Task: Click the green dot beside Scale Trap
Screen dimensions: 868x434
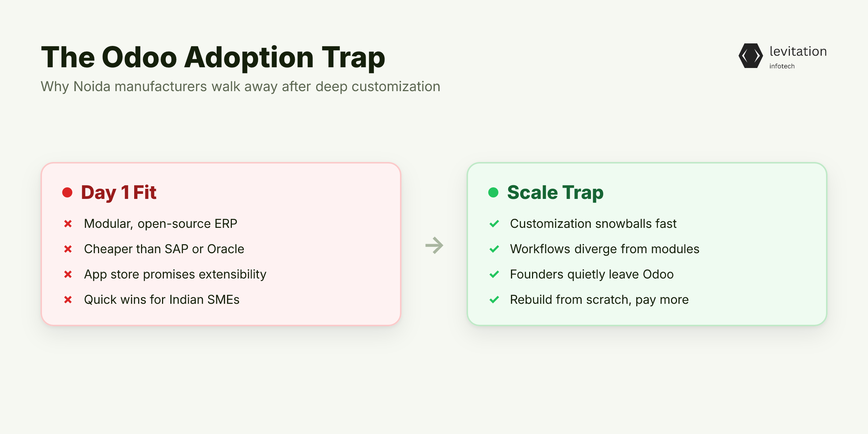Action: [x=493, y=192]
